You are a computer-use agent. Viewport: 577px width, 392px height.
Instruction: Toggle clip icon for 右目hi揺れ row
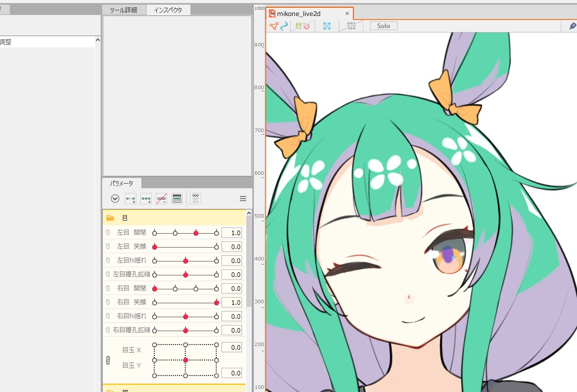108,316
